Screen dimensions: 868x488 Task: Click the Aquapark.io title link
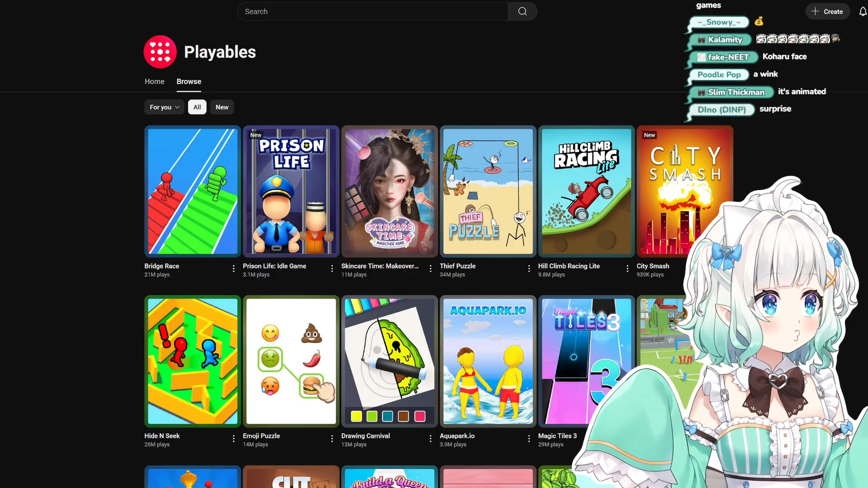[x=457, y=436]
